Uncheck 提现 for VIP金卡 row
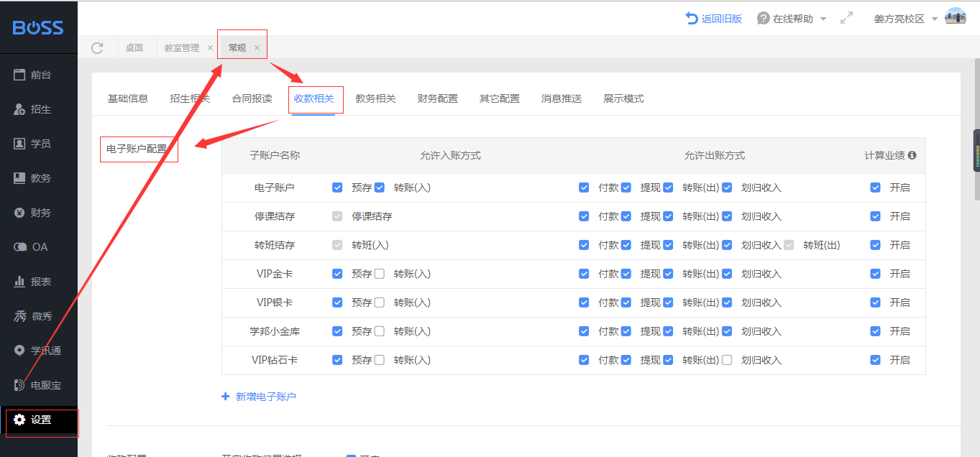This screenshot has width=980, height=457. pyautogui.click(x=626, y=274)
